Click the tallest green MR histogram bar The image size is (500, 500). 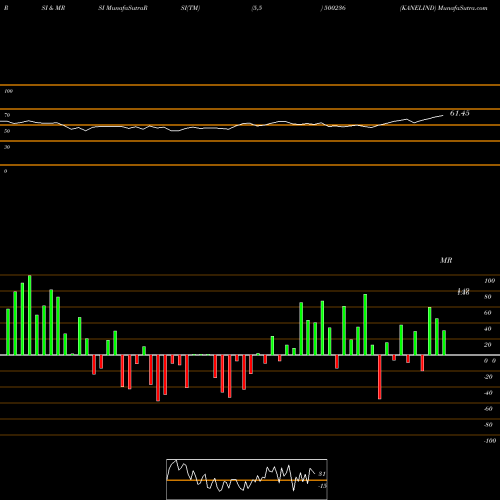[x=30, y=315]
